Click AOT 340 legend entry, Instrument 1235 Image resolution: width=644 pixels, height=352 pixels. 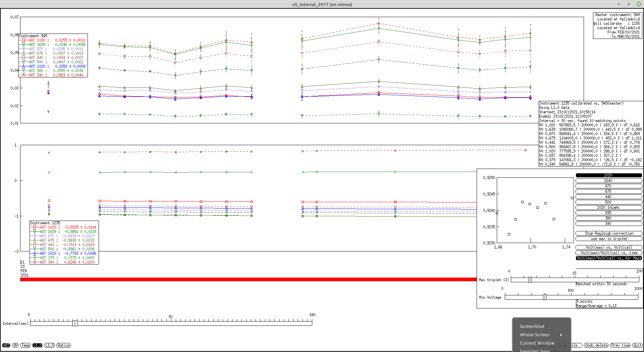point(64,262)
